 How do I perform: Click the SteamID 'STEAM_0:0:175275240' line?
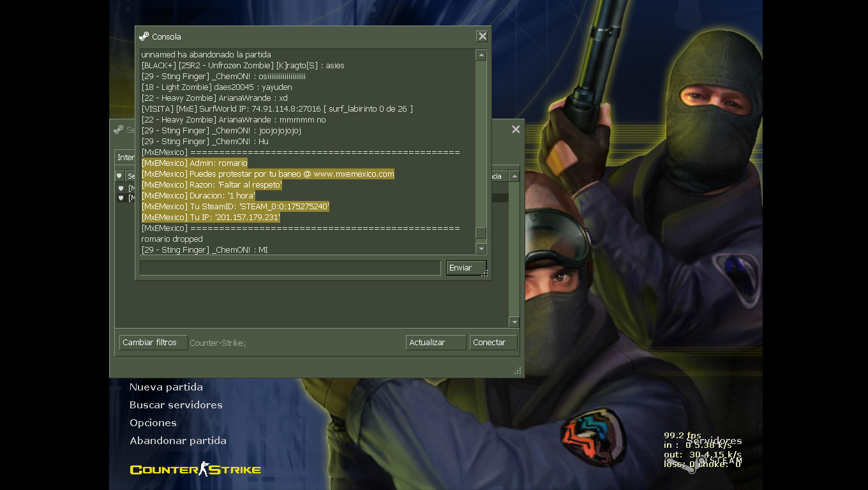235,207
